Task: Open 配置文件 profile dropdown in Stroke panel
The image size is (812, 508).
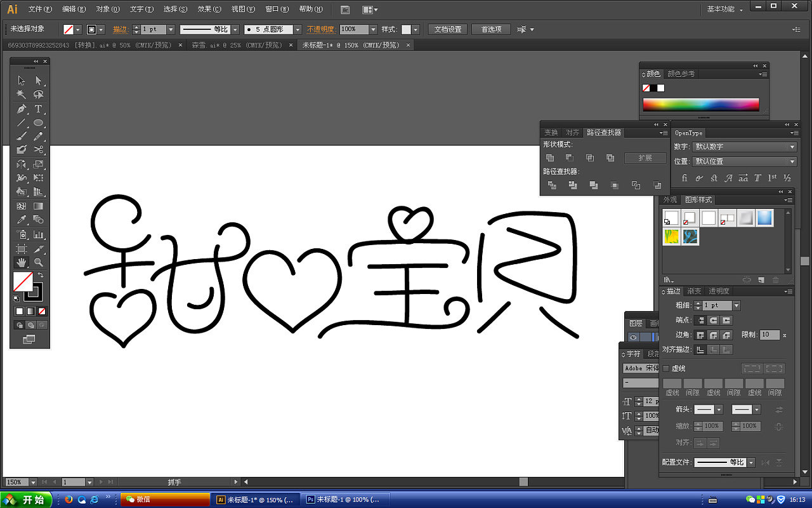Action: [x=751, y=462]
